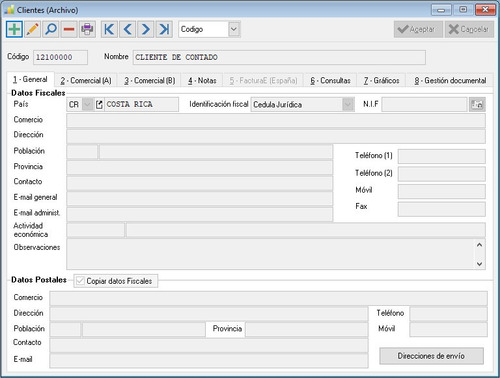The height and width of the screenshot is (378, 500).
Task: Open the 8 - Gestión documental tab
Action: click(x=450, y=80)
